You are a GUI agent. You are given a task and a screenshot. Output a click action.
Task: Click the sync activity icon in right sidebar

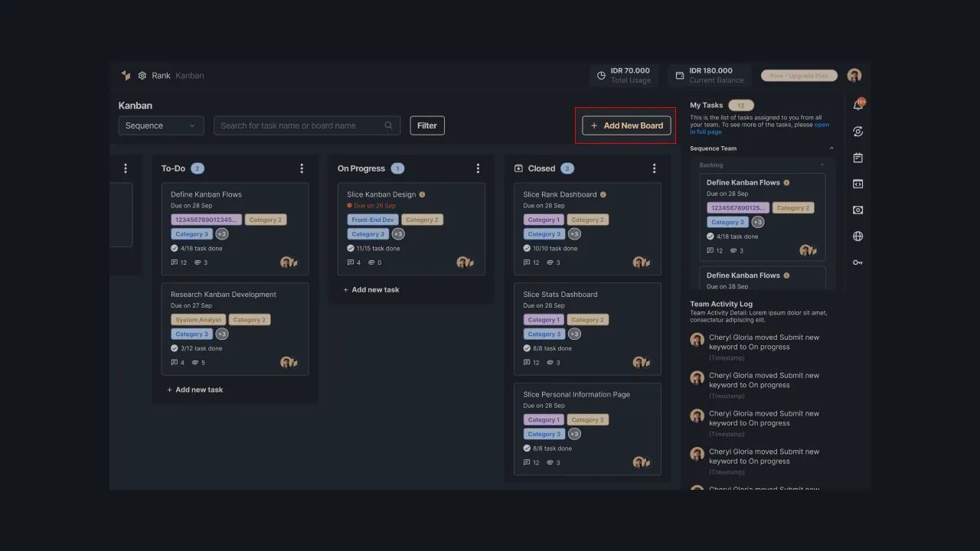(857, 131)
